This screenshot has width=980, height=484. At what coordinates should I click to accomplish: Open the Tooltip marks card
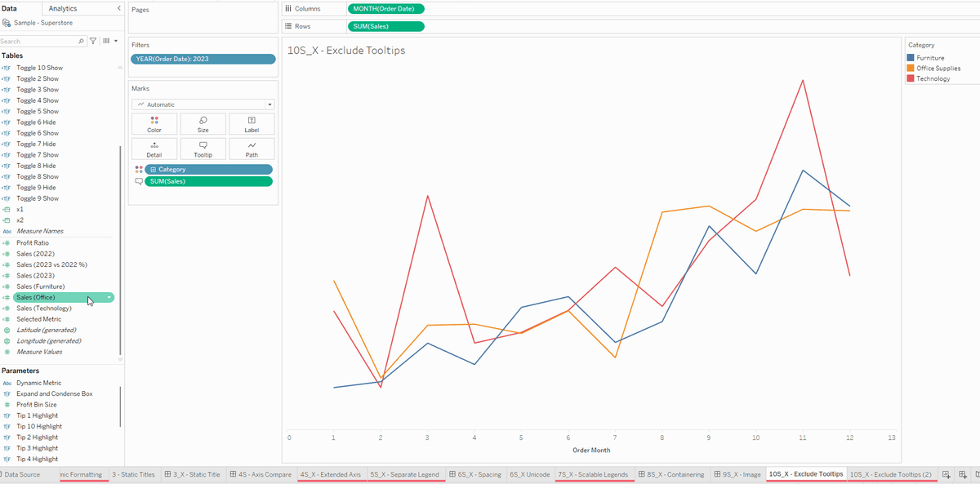coord(203,149)
